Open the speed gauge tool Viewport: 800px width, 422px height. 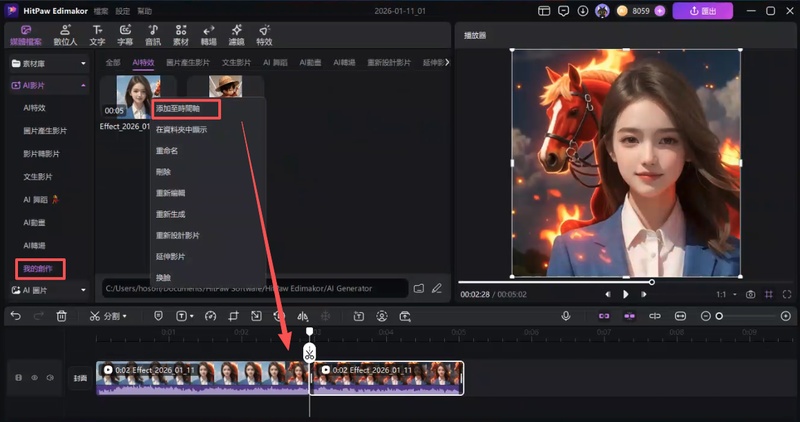(210, 316)
